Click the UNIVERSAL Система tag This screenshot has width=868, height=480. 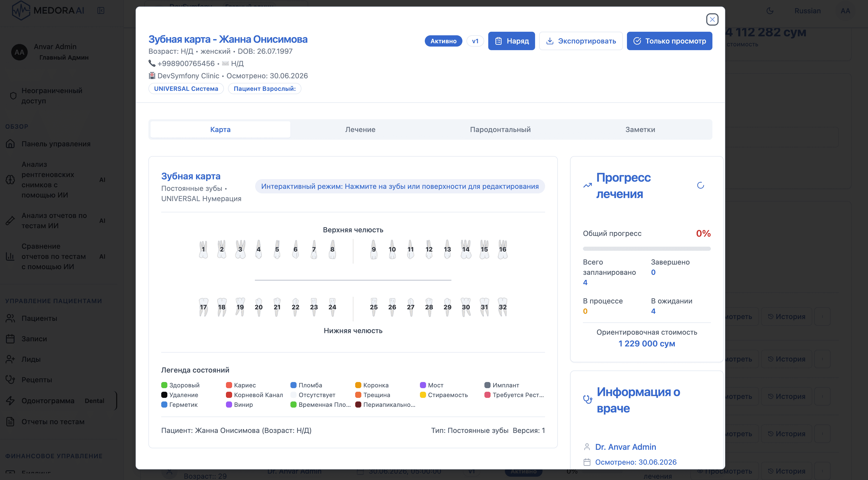[186, 89]
